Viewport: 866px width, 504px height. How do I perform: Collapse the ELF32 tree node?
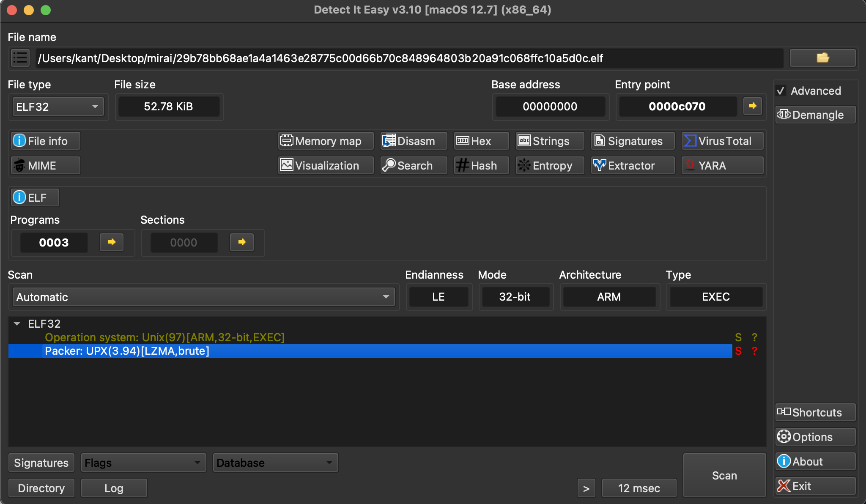click(17, 324)
